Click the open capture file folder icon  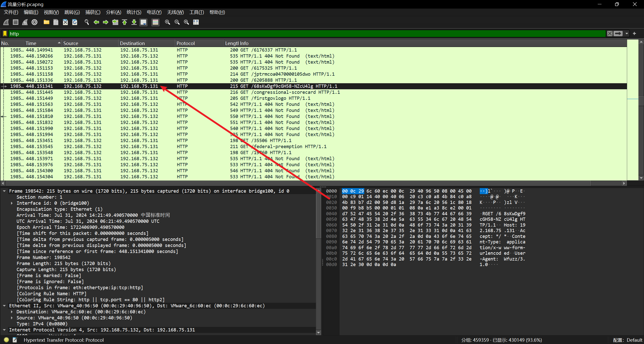point(46,22)
